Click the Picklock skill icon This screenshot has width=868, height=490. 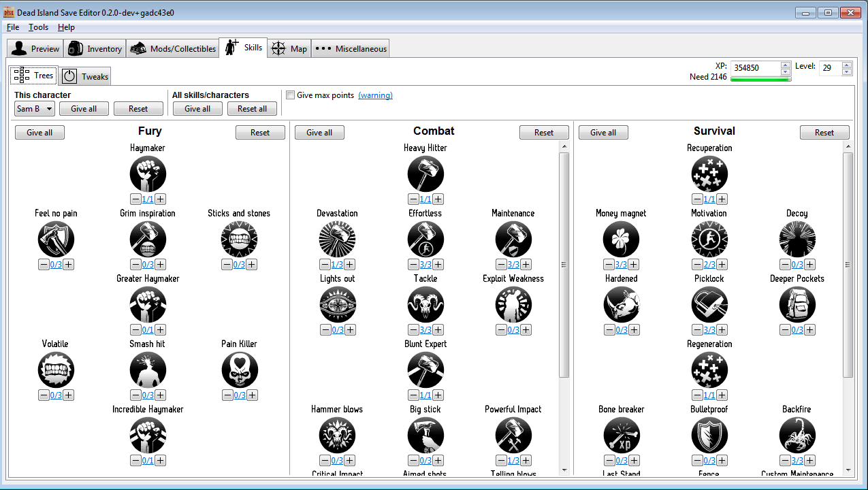709,304
